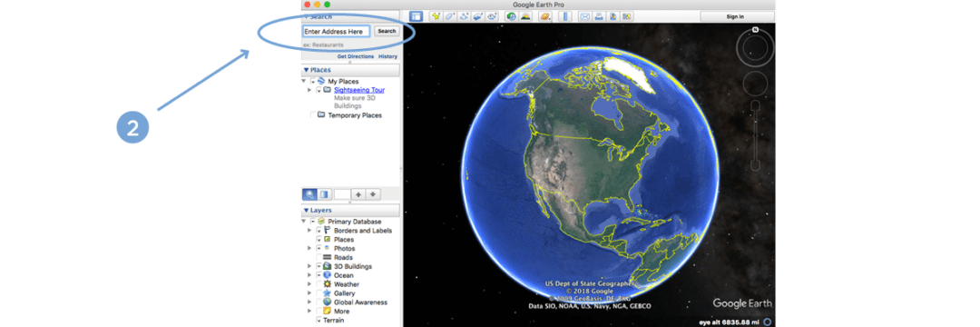Expand the Sightseeing Tour folder arrow
Viewport: 980px width, 327px height.
310,90
